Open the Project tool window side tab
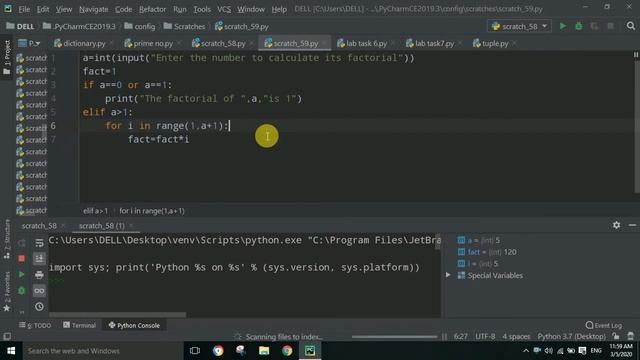The width and height of the screenshot is (640, 360). (x=7, y=57)
